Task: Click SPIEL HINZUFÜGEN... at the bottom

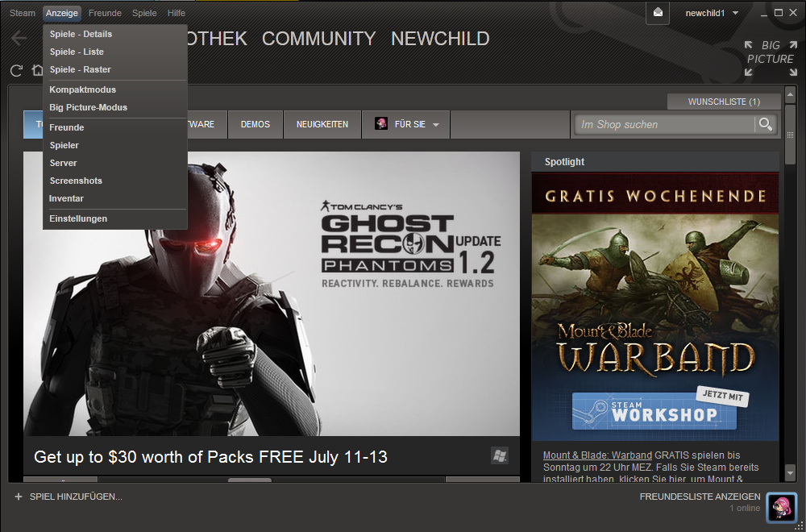Action: pyautogui.click(x=76, y=497)
